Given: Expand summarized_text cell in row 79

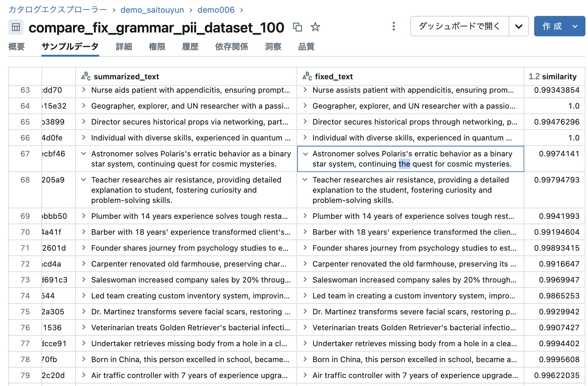Looking at the screenshot, I should point(84,375).
